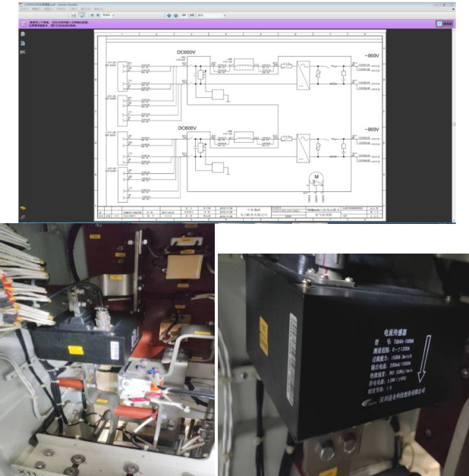Open the bookmarks sidebar panel icon
The image size is (469, 476).
tap(23, 43)
